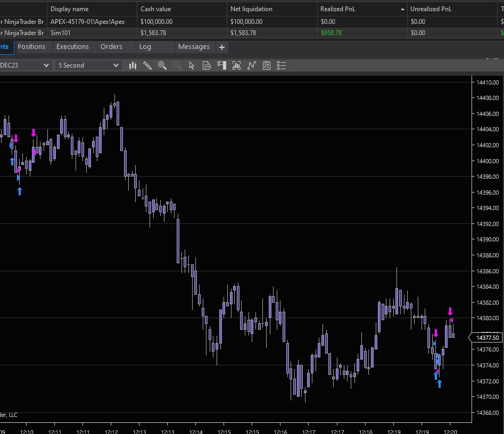
Task: Expand the 5 Second interval dropdown
Action: pyautogui.click(x=116, y=65)
